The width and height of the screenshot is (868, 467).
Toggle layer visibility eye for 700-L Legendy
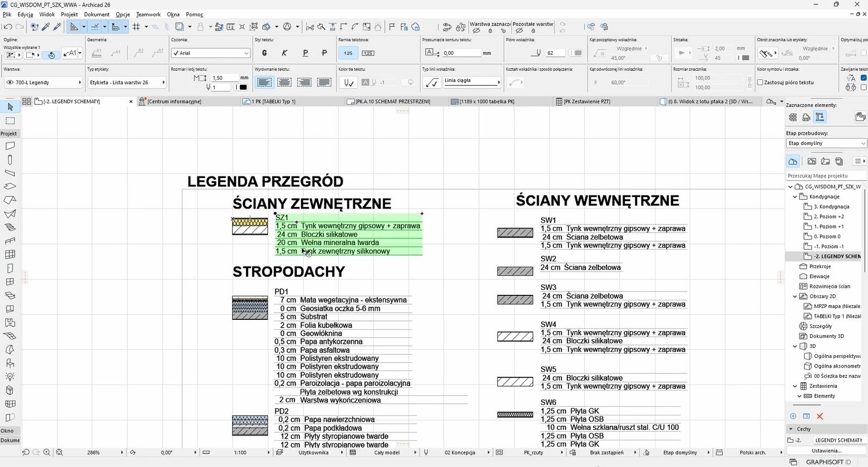click(x=10, y=83)
